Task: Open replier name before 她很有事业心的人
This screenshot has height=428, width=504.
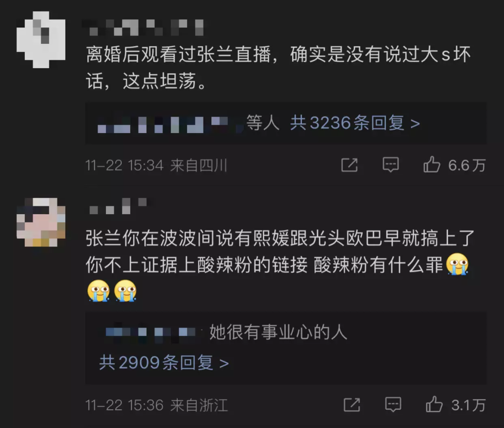Action: (150, 332)
